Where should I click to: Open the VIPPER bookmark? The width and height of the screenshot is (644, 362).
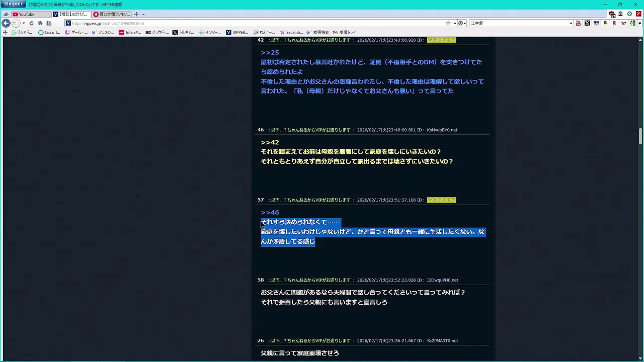237,32
